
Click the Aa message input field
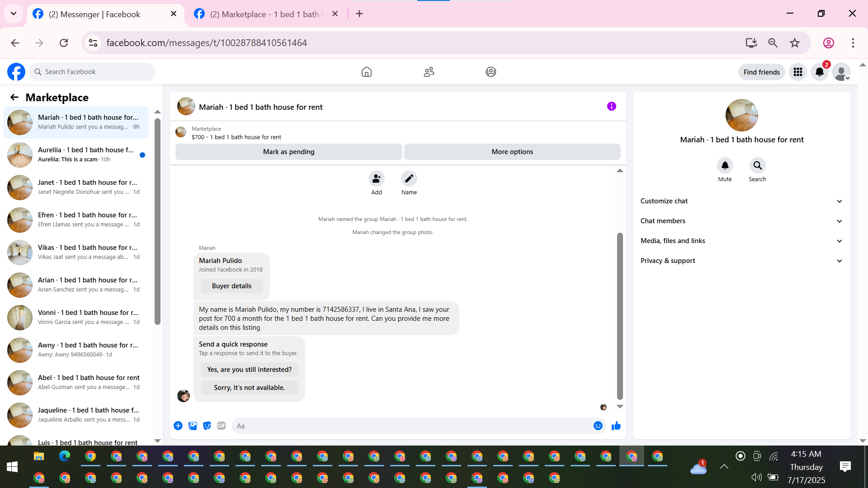click(411, 426)
